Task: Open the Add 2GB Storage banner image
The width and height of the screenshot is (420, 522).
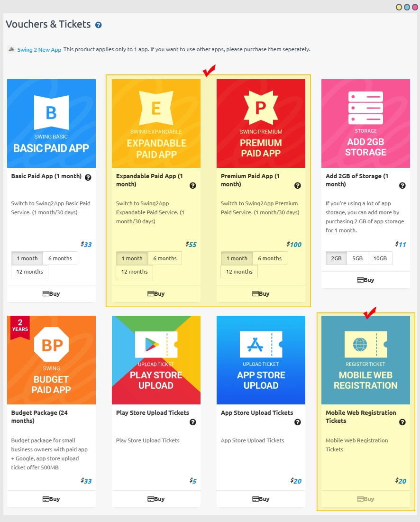Action: click(x=366, y=124)
